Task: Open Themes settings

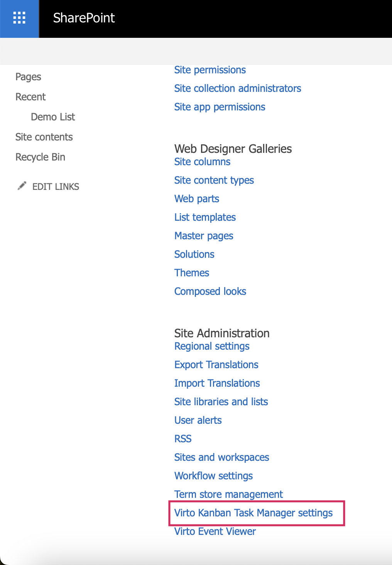Action: (192, 273)
